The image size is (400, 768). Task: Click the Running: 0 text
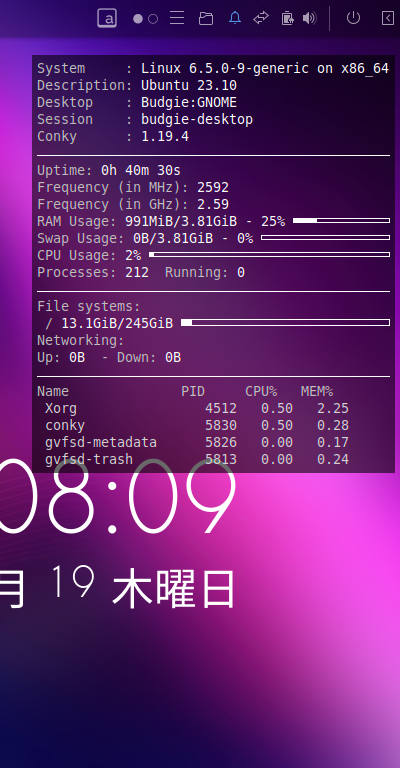205,272
